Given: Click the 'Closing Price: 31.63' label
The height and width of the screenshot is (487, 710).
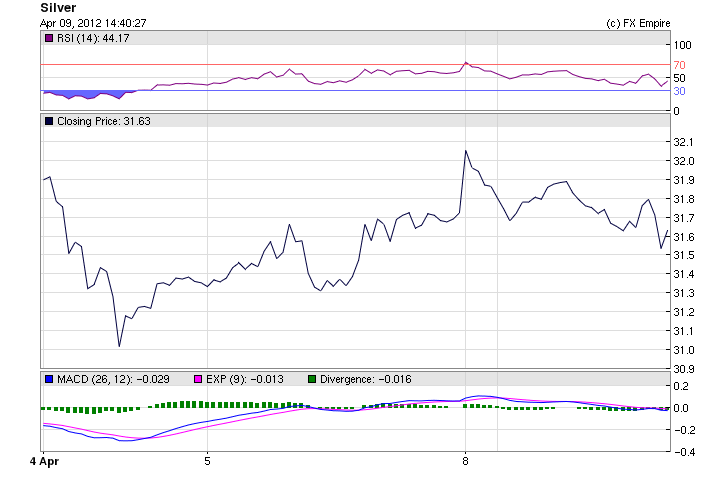Looking at the screenshot, I should coord(104,121).
